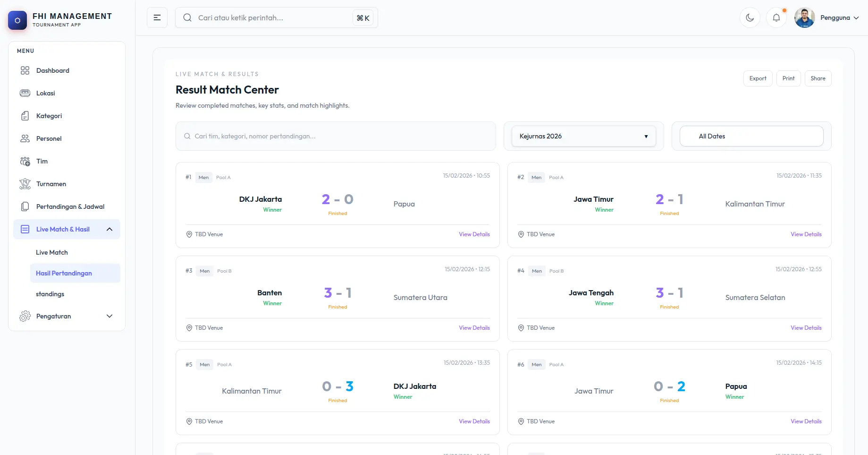Toggle dark mode with moon icon

pos(750,18)
